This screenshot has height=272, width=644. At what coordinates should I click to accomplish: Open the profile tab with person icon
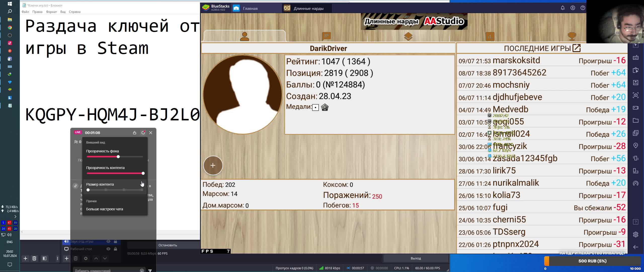click(x=244, y=37)
